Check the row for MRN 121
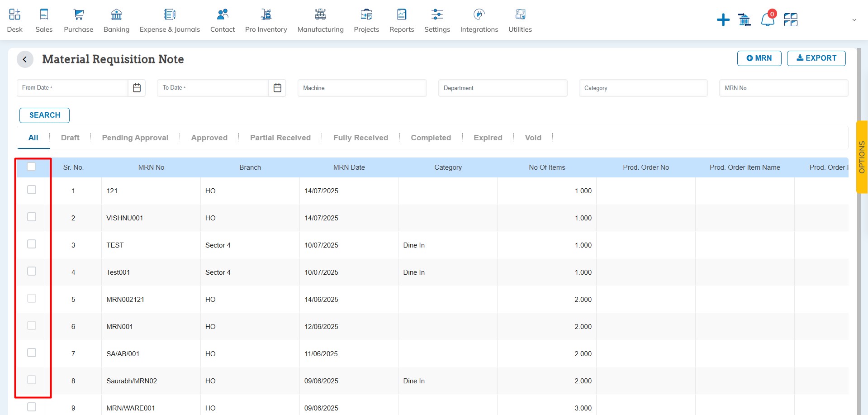 point(32,190)
